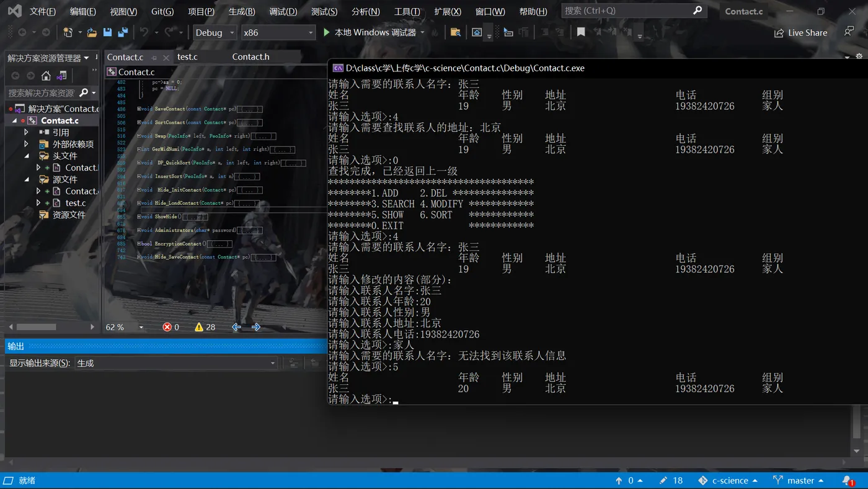Screen dimensions: 868x489
Task: Click the Visual Studio logo icon
Action: click(x=14, y=11)
